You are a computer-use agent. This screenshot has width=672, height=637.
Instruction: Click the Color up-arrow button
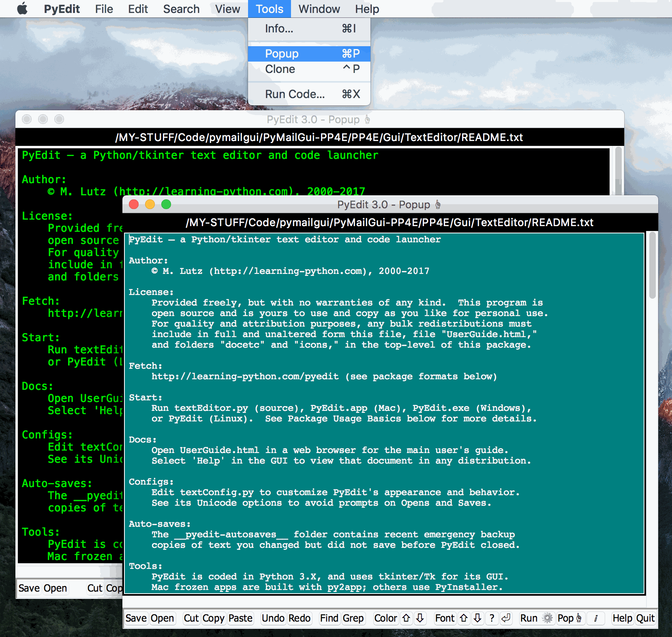coord(406,618)
